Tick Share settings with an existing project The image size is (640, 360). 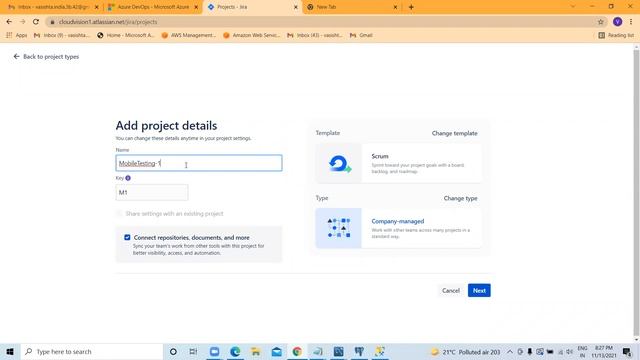(x=119, y=213)
